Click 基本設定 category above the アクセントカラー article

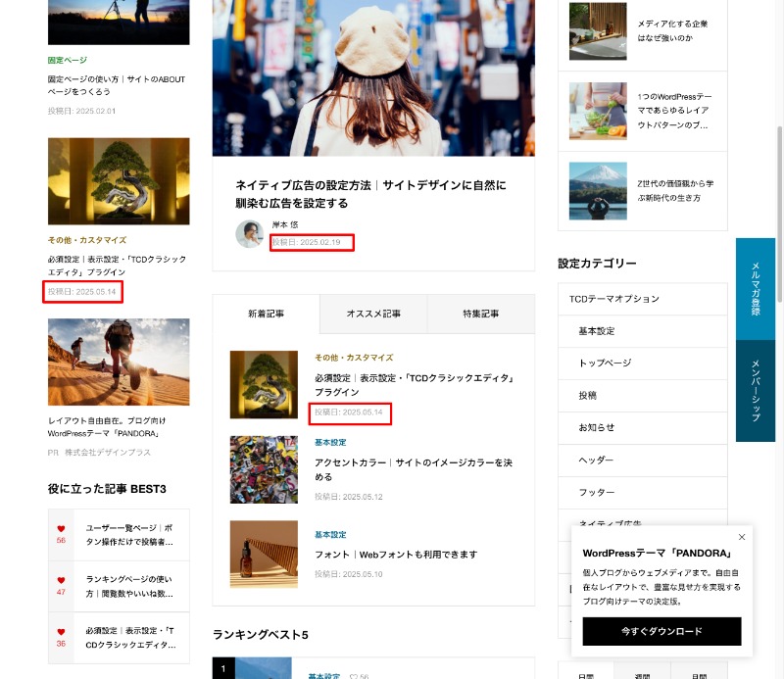[x=330, y=443]
